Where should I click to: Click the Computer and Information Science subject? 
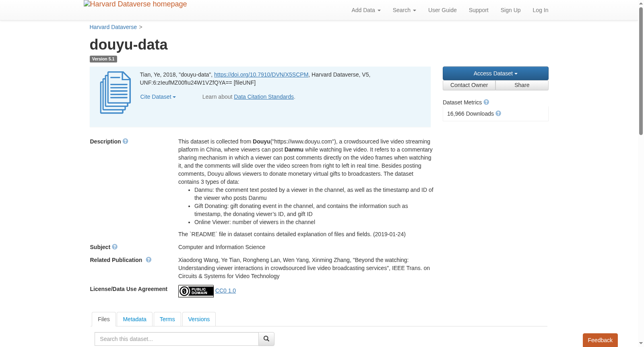pos(222,247)
